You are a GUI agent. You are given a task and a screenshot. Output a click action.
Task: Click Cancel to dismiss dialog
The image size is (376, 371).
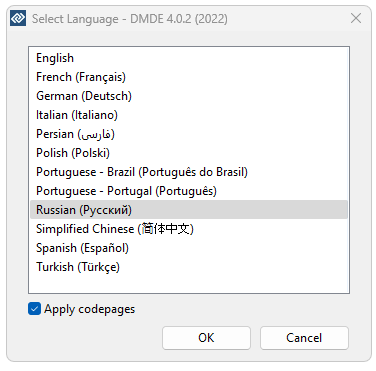[304, 338]
